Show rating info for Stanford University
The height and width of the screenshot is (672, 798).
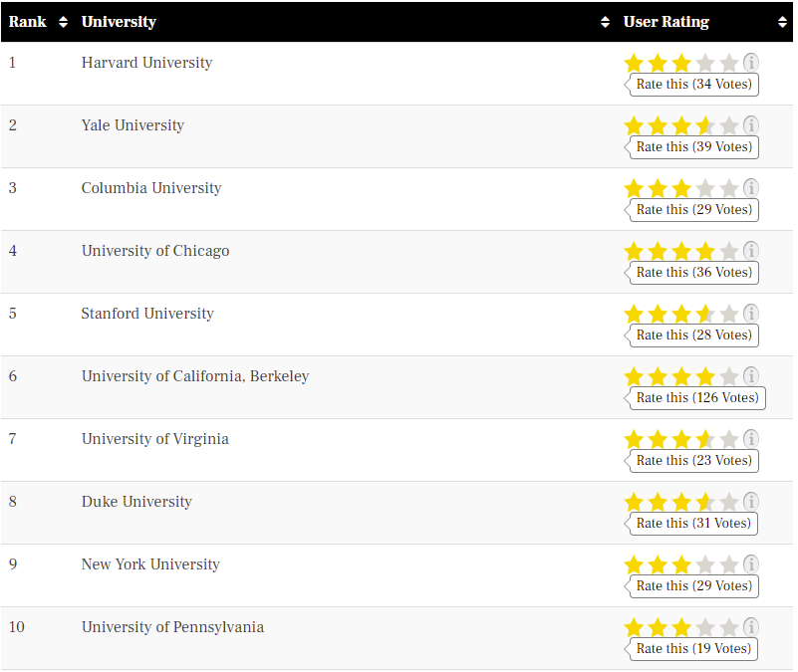[751, 314]
